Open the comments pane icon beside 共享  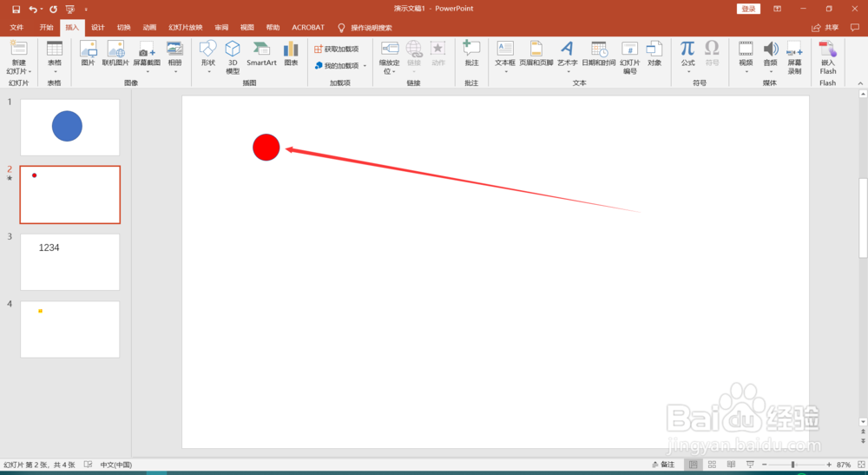855,27
